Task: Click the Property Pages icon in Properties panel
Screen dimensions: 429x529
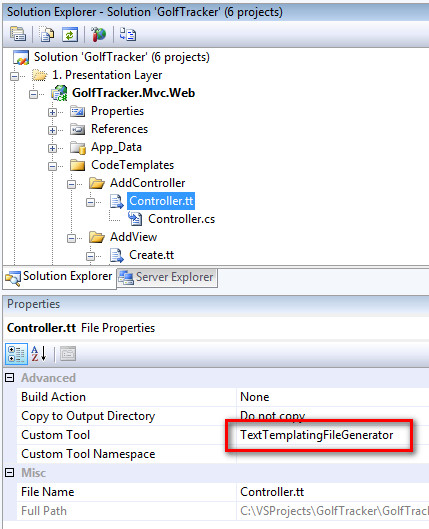Action: point(68,354)
